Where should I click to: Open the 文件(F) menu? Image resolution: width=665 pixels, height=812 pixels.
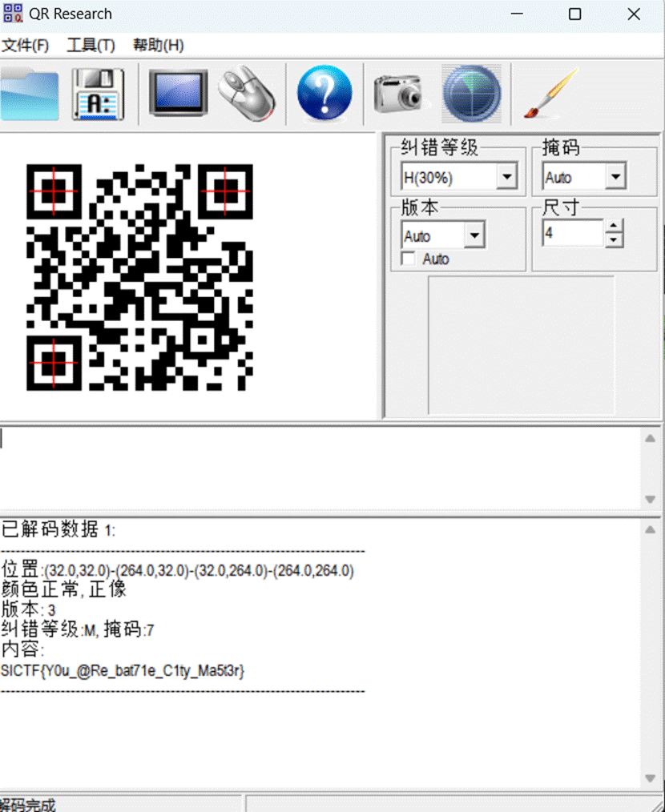pos(25,46)
